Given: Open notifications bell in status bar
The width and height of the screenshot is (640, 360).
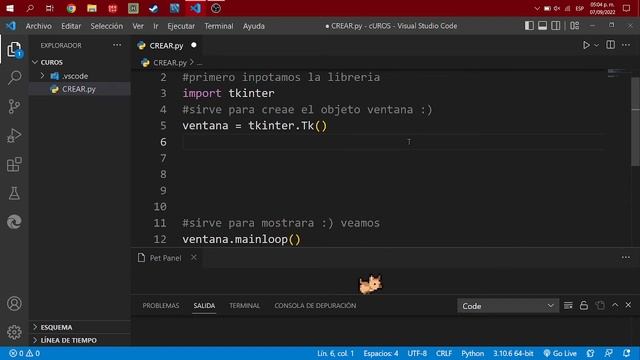Looking at the screenshot, I should pos(627,353).
